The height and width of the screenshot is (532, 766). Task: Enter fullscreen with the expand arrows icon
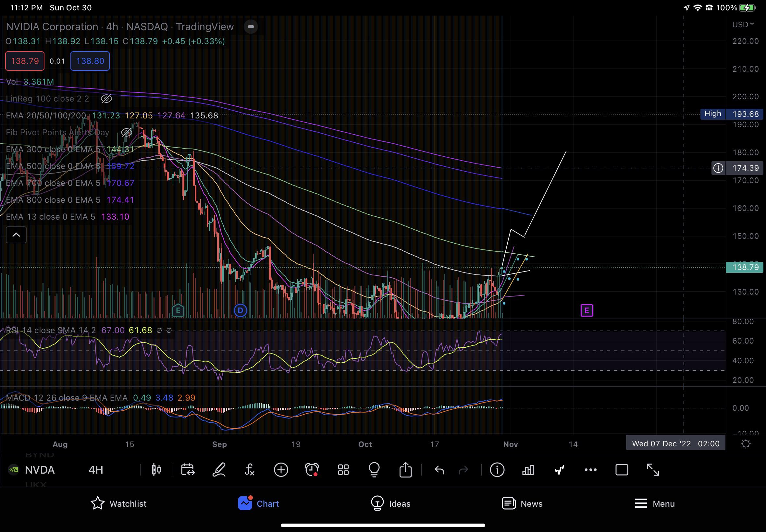(x=653, y=470)
